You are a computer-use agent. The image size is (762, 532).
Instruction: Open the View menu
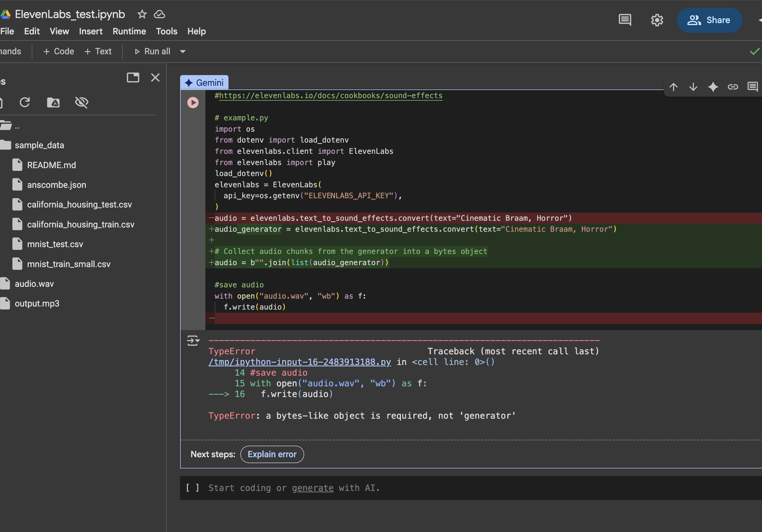tap(59, 31)
